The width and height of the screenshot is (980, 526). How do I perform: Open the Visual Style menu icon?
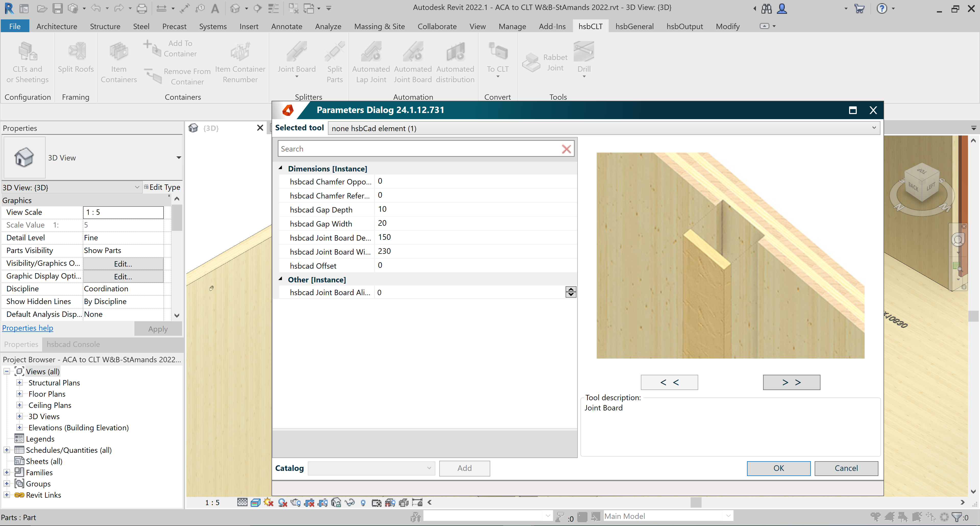(256, 503)
